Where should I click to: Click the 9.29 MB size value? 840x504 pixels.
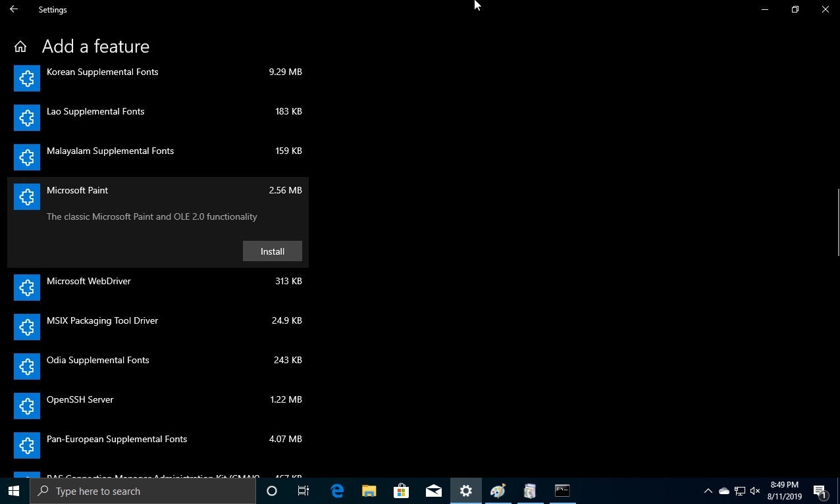[286, 72]
